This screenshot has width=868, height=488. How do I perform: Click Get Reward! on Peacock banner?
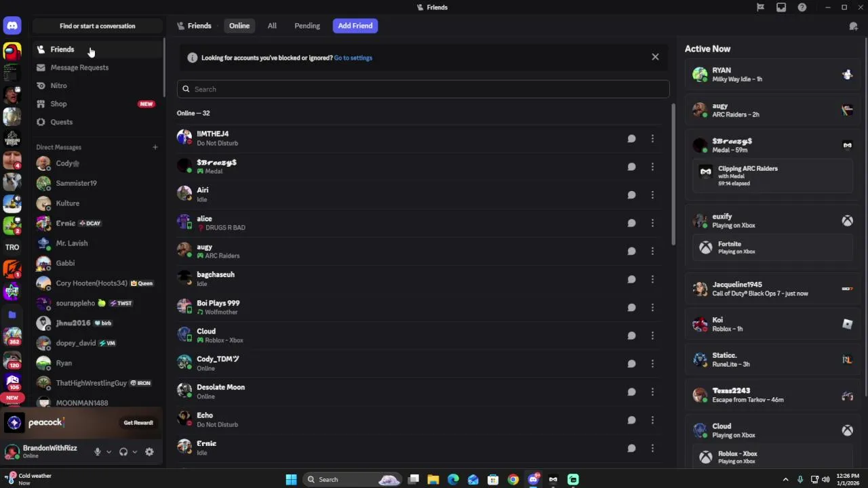tap(138, 422)
